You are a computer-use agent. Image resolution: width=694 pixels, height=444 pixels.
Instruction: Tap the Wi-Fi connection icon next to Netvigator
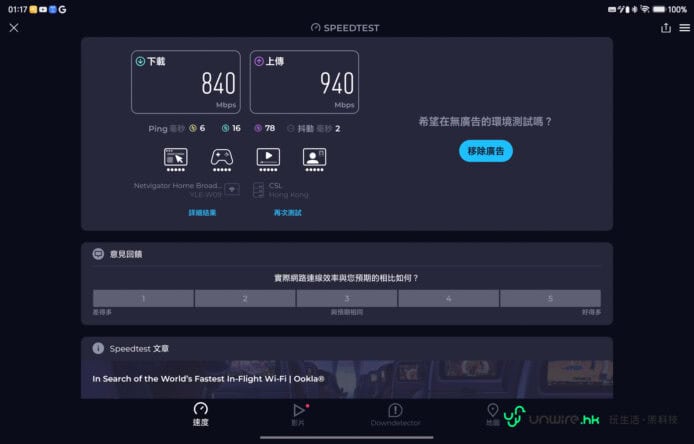click(232, 189)
